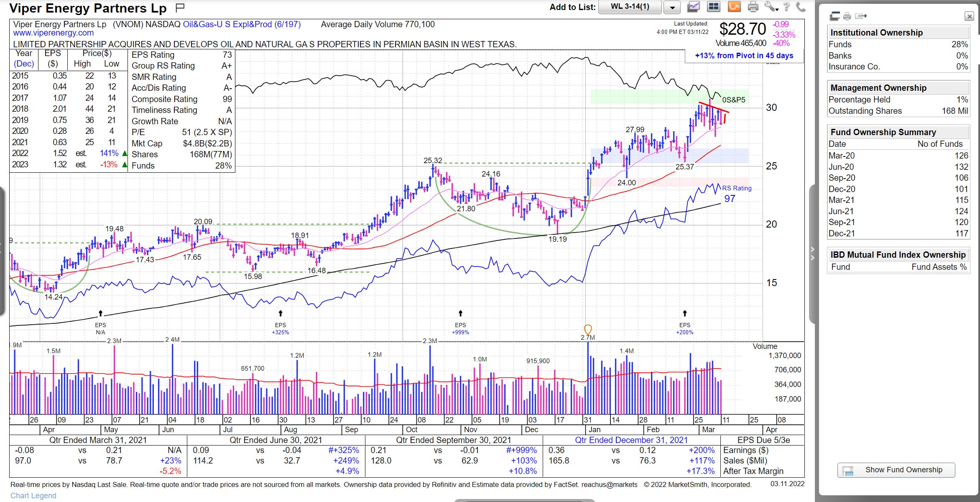Collapse side panel using the double chevron handle
The width and height of the screenshot is (980, 502).
coord(812,254)
